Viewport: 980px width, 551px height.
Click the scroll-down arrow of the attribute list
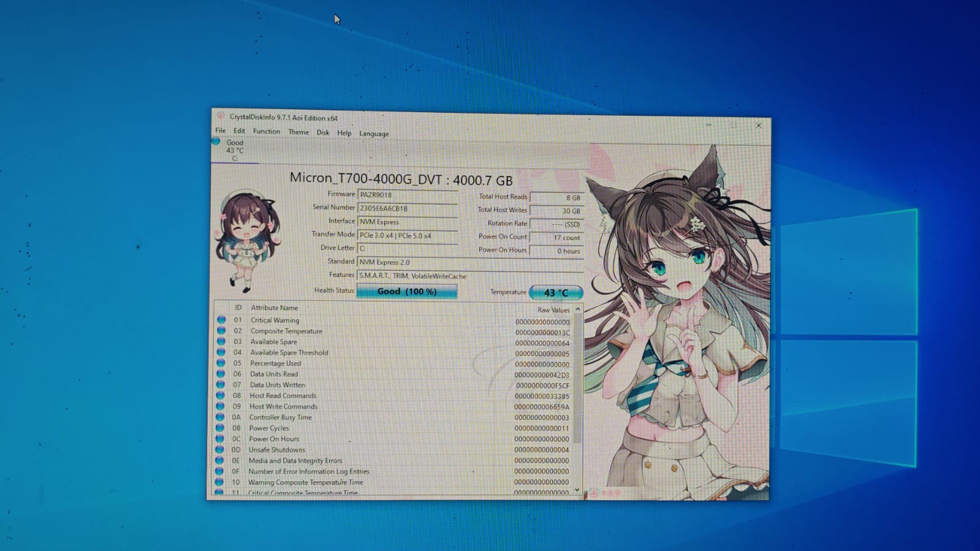click(x=577, y=490)
